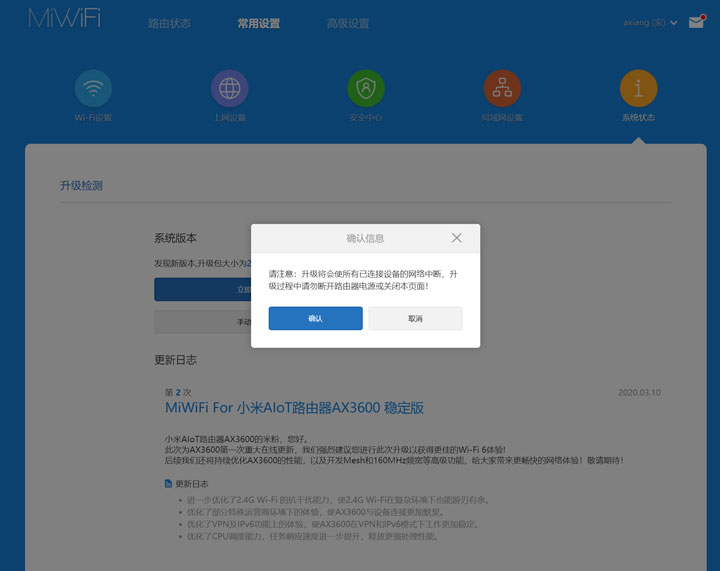
Task: Open the 系统状态 info icon
Action: coord(638,88)
